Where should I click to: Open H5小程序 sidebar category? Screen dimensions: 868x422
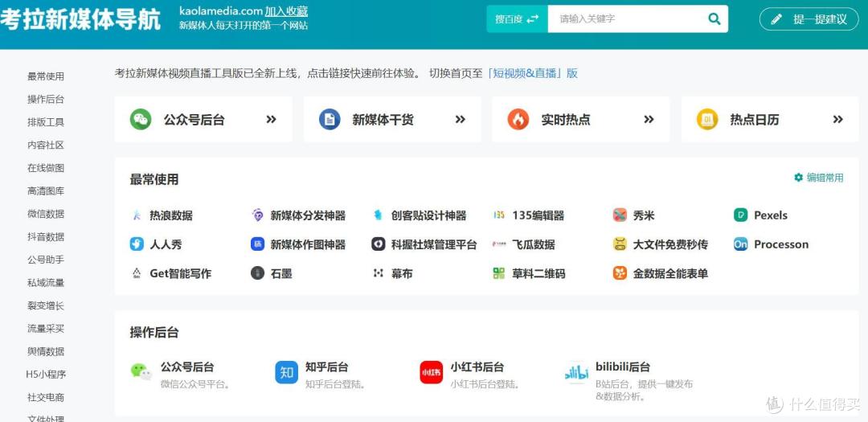pos(46,375)
